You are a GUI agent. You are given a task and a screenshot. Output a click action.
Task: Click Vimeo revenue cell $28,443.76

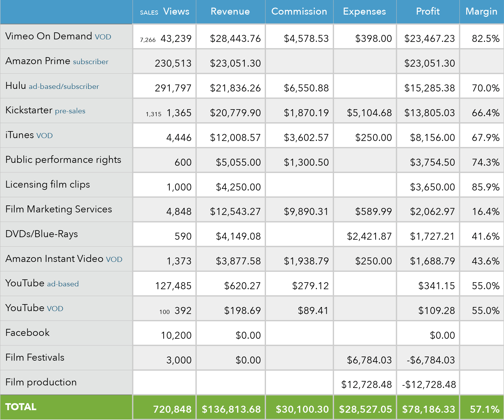pos(231,37)
